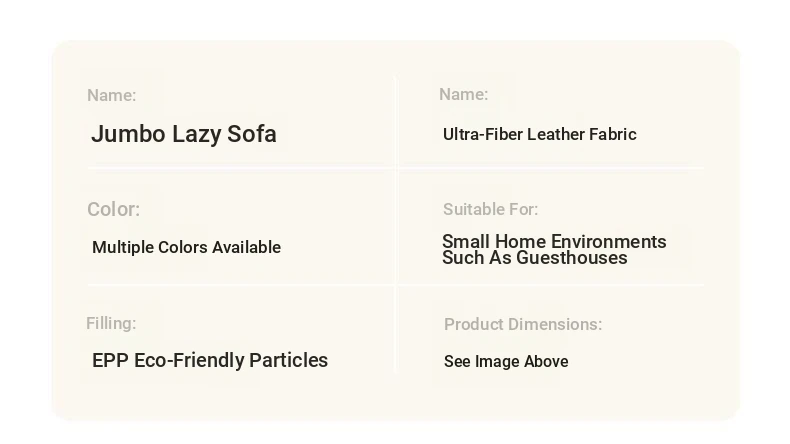Click the Color label
The image size is (790, 444).
tap(113, 210)
